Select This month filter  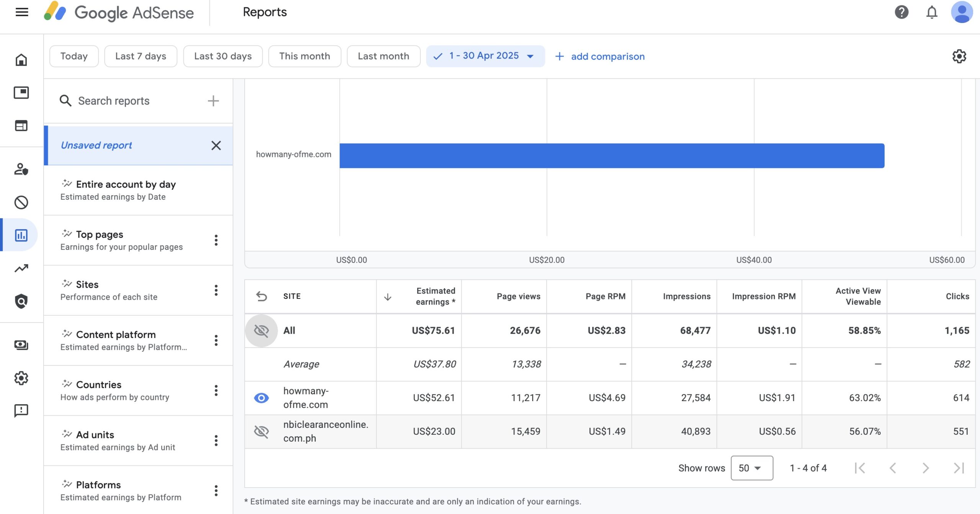[x=304, y=56]
